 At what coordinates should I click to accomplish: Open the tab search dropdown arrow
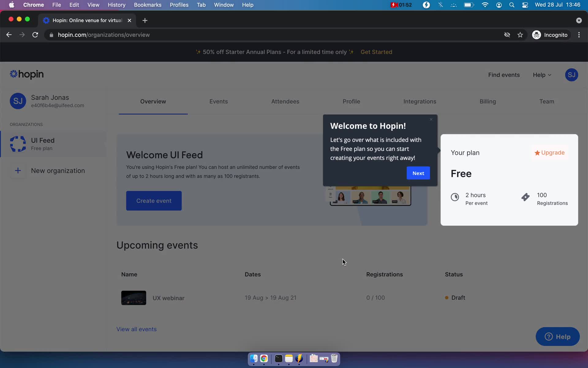pos(579,21)
